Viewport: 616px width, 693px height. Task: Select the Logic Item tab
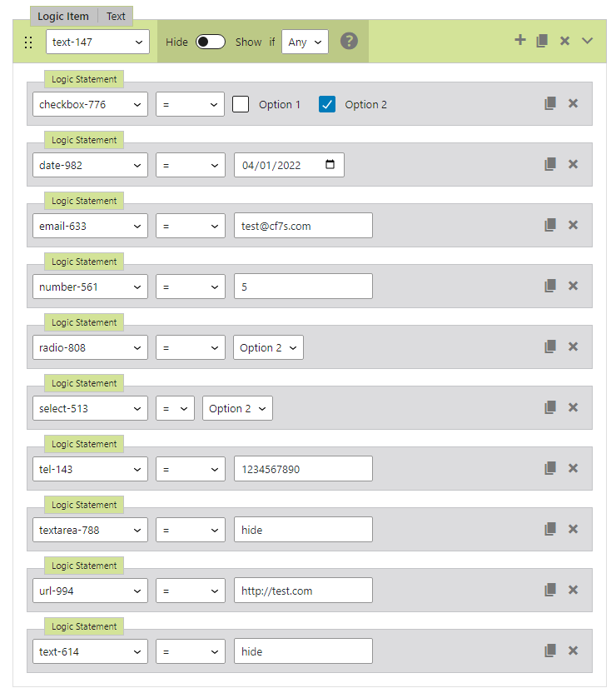pyautogui.click(x=63, y=17)
